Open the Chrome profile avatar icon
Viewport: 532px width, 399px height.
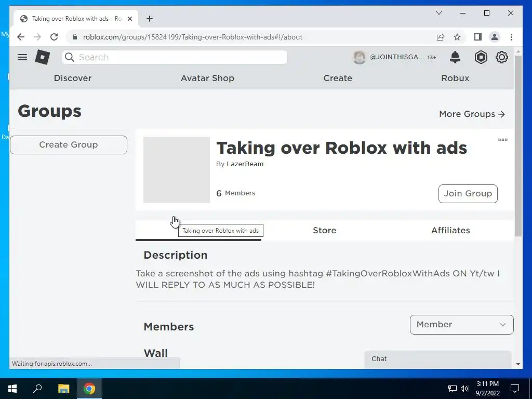495,37
